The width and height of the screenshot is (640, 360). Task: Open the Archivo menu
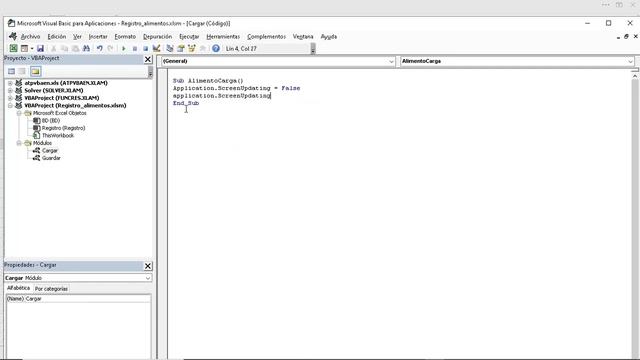tap(31, 37)
